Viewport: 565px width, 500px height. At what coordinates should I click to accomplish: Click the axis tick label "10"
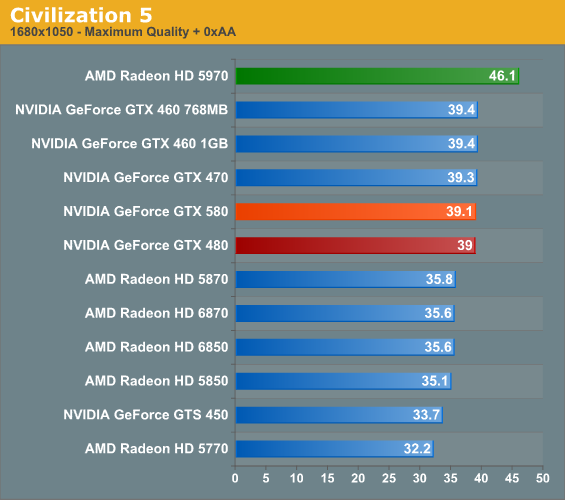pos(297,478)
